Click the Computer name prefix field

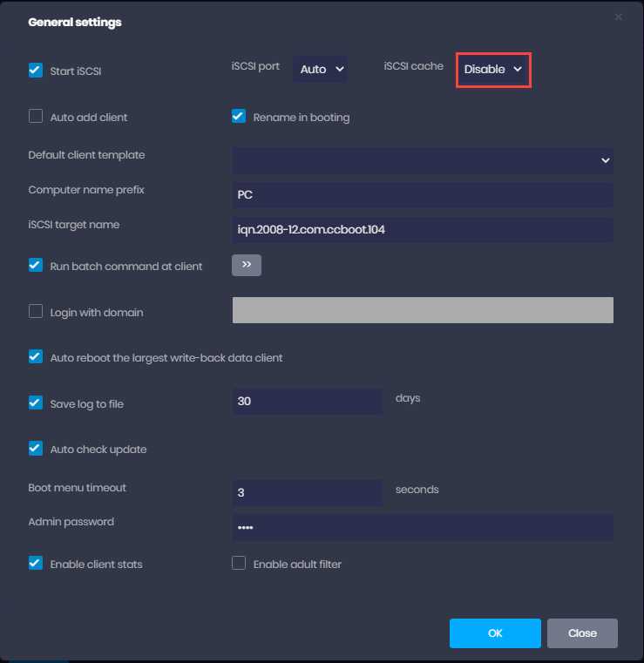(x=422, y=195)
